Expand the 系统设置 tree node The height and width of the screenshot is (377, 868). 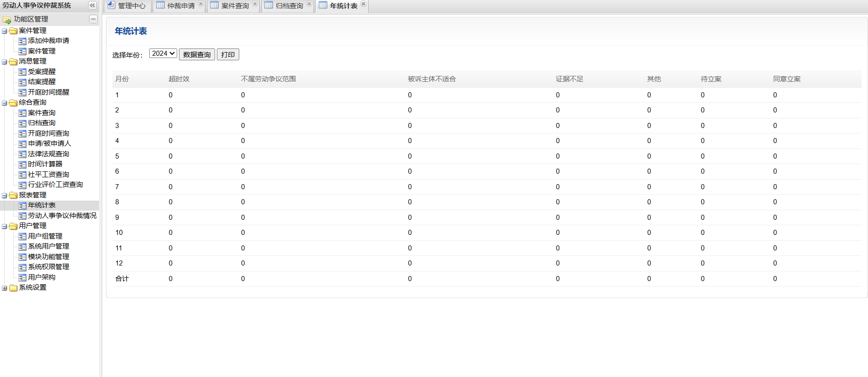(x=5, y=288)
